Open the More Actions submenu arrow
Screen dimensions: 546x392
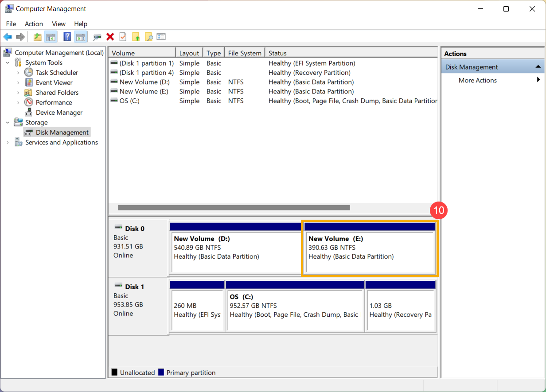coord(538,80)
